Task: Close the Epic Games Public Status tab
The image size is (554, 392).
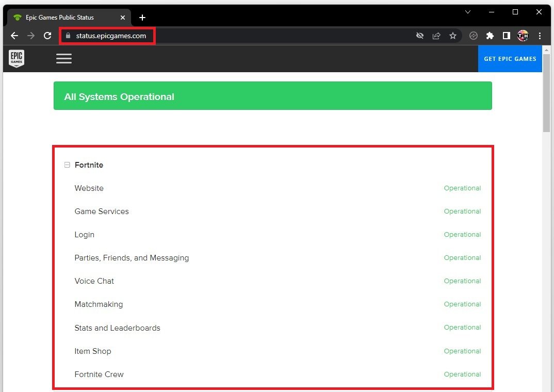Action: click(122, 18)
